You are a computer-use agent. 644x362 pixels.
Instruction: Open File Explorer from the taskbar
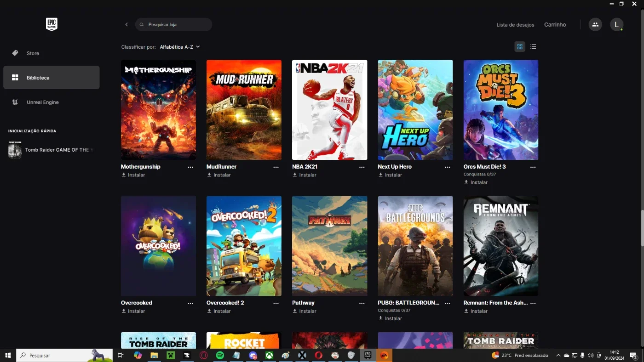click(x=154, y=355)
